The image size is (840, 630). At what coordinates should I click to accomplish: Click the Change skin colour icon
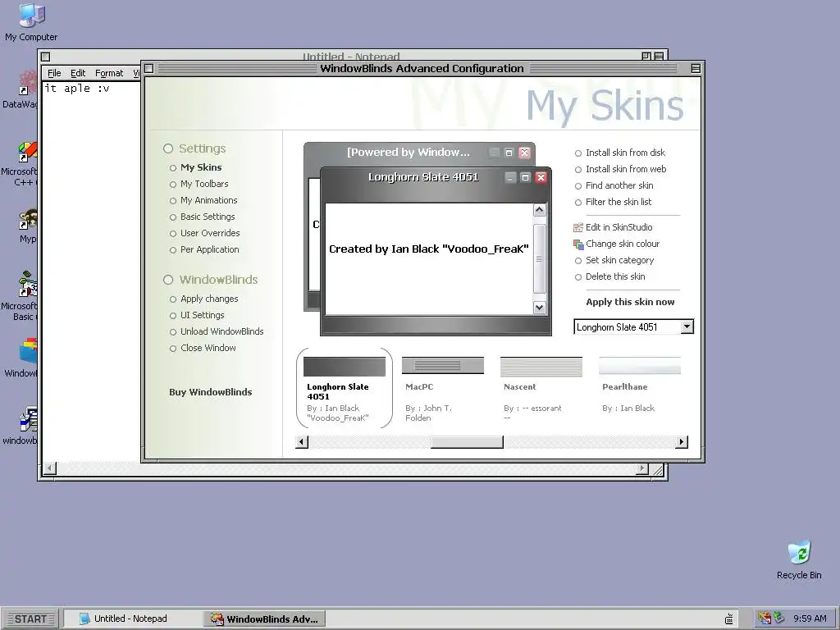pos(578,244)
